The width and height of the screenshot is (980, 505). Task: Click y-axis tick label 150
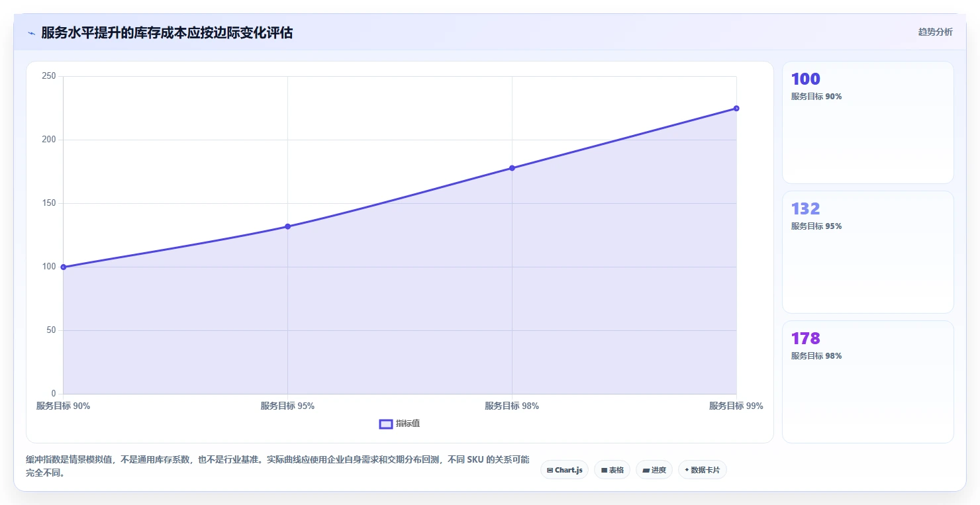(49, 203)
